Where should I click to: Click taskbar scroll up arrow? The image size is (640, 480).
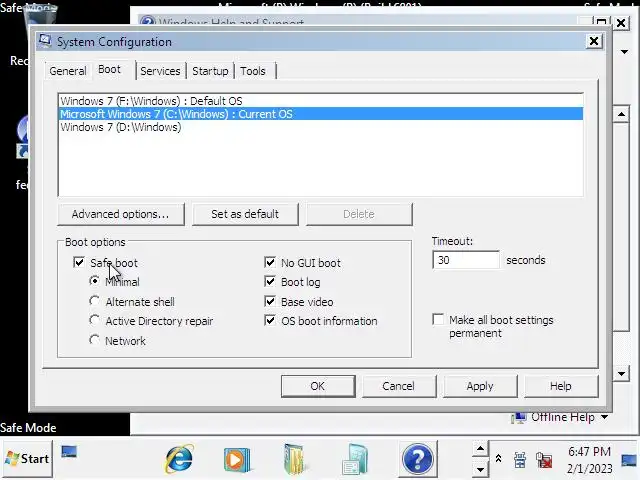(480, 449)
